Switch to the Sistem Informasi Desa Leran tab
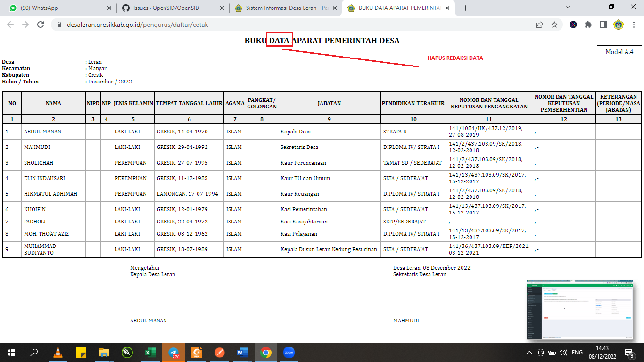This screenshot has height=362, width=644. click(285, 8)
